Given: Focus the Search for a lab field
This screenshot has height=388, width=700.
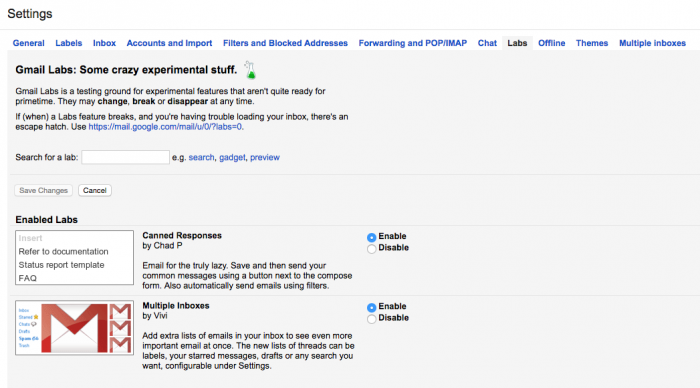Looking at the screenshot, I should pyautogui.click(x=125, y=157).
